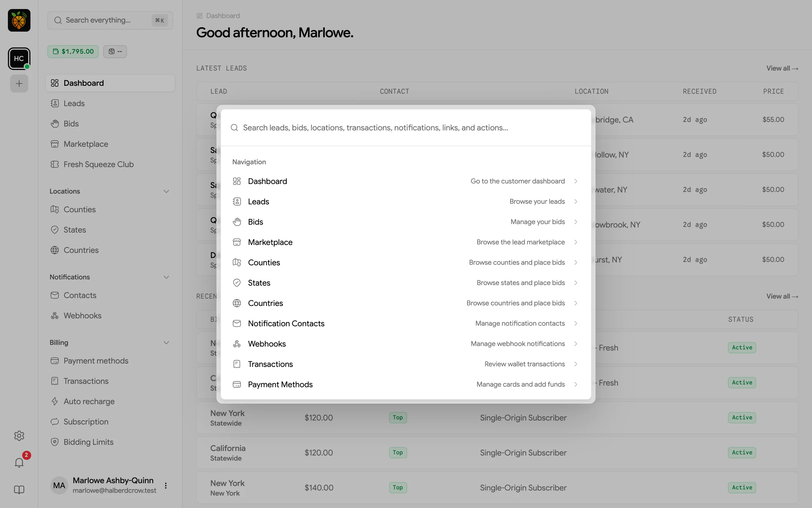Open the user menu three-dot icon
Viewport: 812px width, 508px height.
[166, 485]
